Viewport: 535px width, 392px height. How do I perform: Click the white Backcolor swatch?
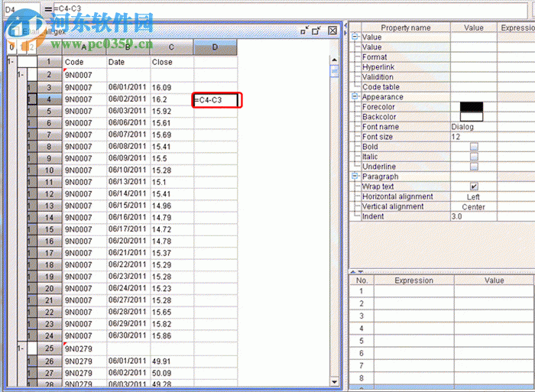point(471,117)
